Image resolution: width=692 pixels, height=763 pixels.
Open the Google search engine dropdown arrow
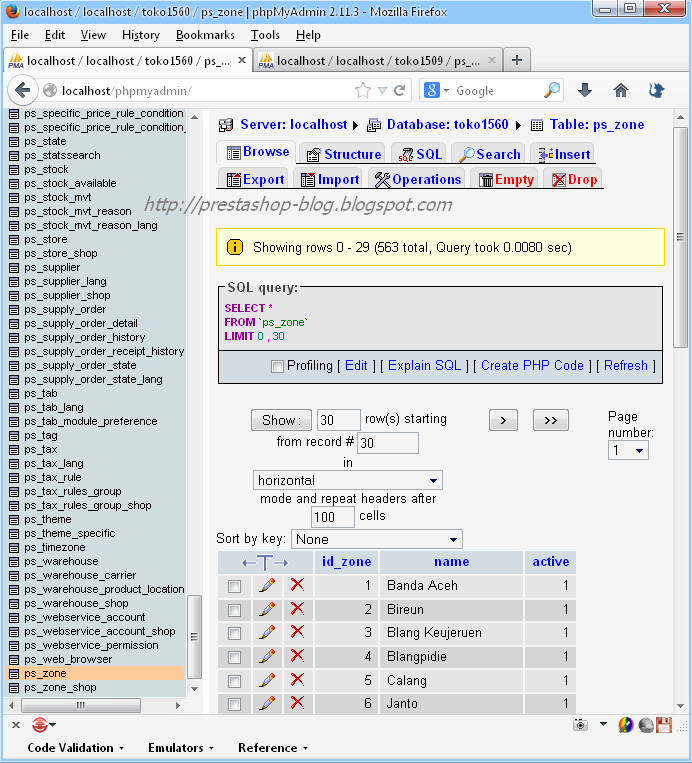[x=446, y=91]
